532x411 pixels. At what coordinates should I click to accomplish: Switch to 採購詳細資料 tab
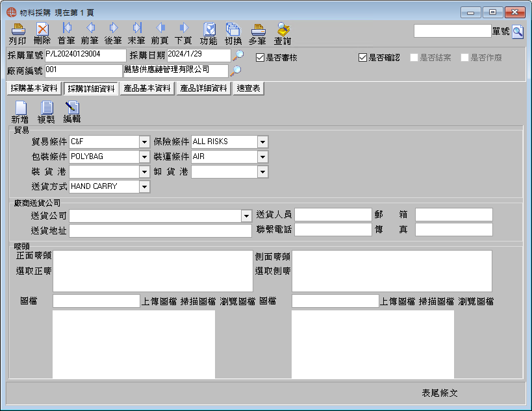(x=91, y=89)
